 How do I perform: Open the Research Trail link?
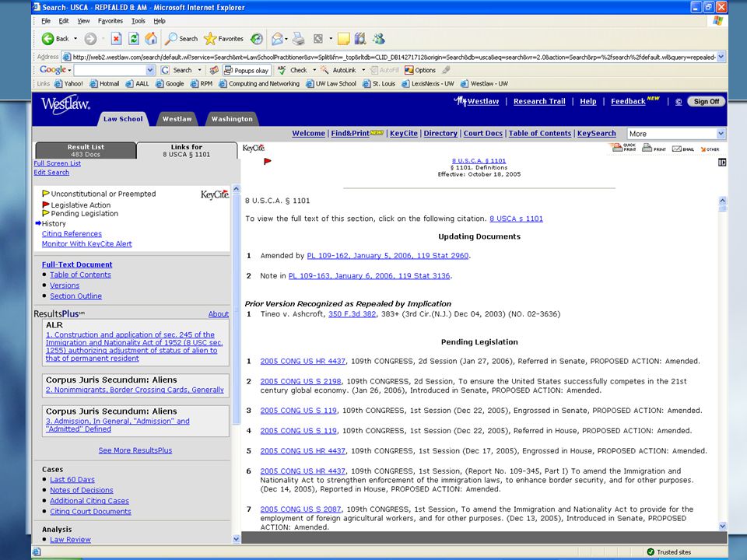click(539, 101)
